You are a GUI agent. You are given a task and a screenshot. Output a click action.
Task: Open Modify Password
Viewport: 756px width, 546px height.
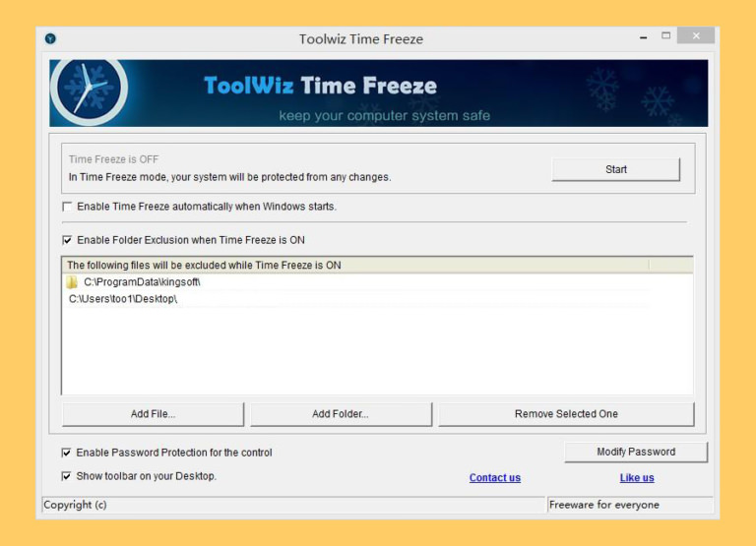pyautogui.click(x=636, y=452)
